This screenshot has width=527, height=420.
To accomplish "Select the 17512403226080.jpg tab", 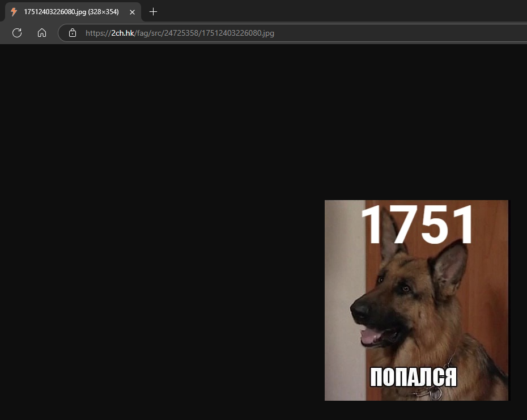I will [x=73, y=12].
